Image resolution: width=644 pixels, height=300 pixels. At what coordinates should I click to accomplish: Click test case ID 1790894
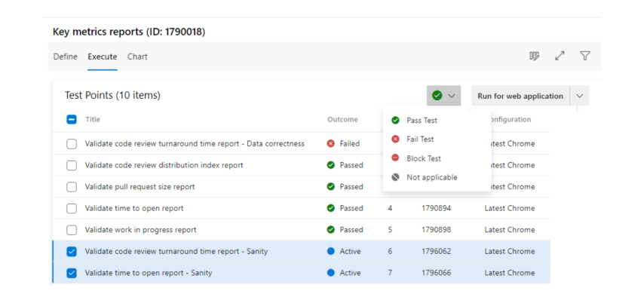point(436,208)
